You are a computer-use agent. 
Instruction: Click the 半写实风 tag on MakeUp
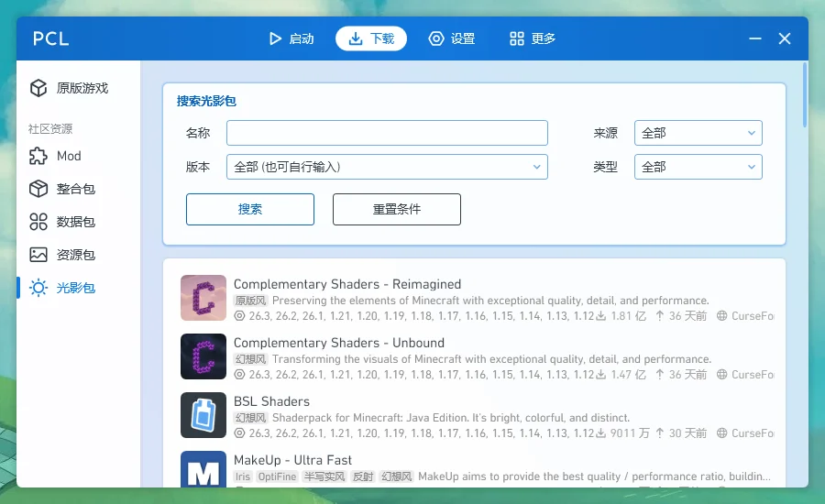pos(324,477)
